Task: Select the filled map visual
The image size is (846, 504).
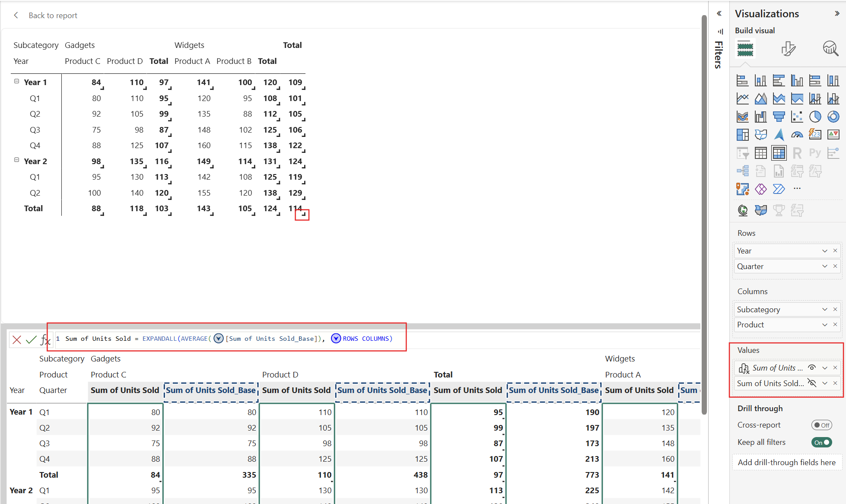Action: pos(760,135)
